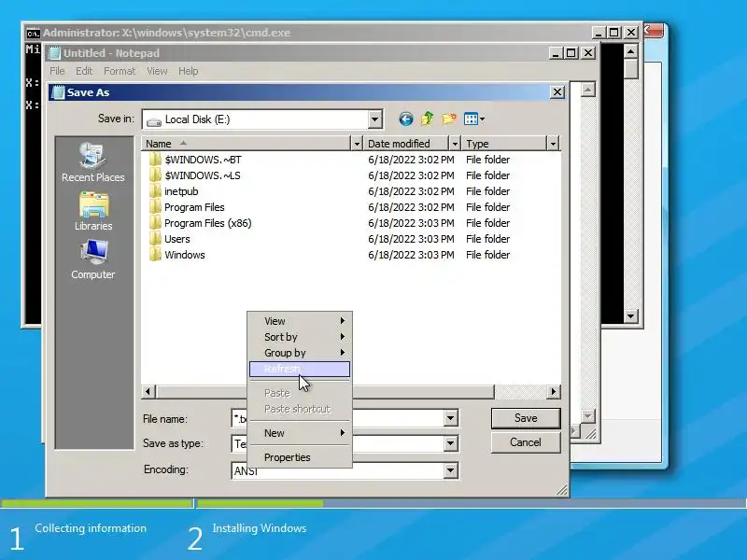Expand the Sort by submenu
This screenshot has height=560, width=747.
pyautogui.click(x=300, y=337)
